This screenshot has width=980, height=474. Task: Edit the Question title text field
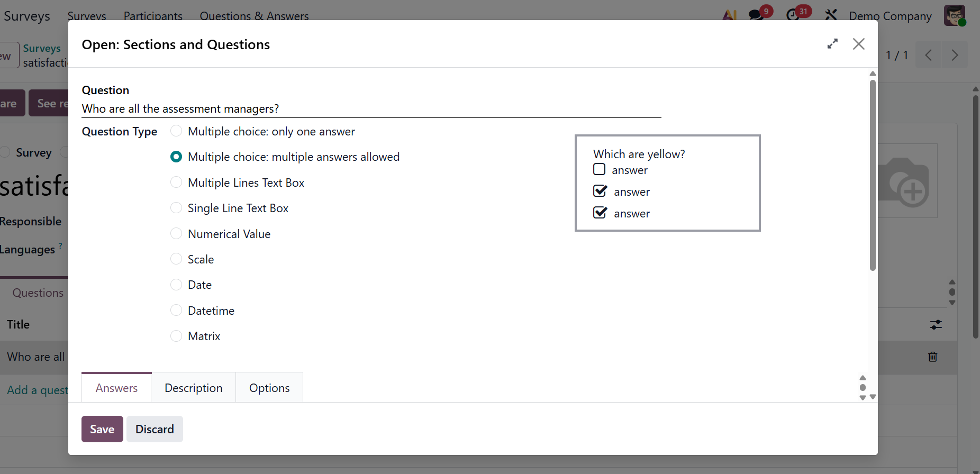coord(371,108)
